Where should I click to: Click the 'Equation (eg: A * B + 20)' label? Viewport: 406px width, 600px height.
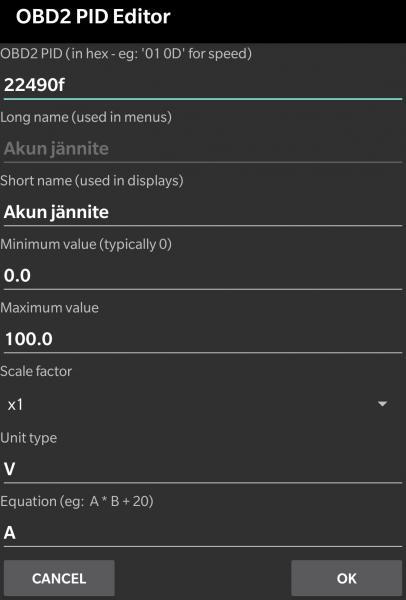pyautogui.click(x=77, y=501)
